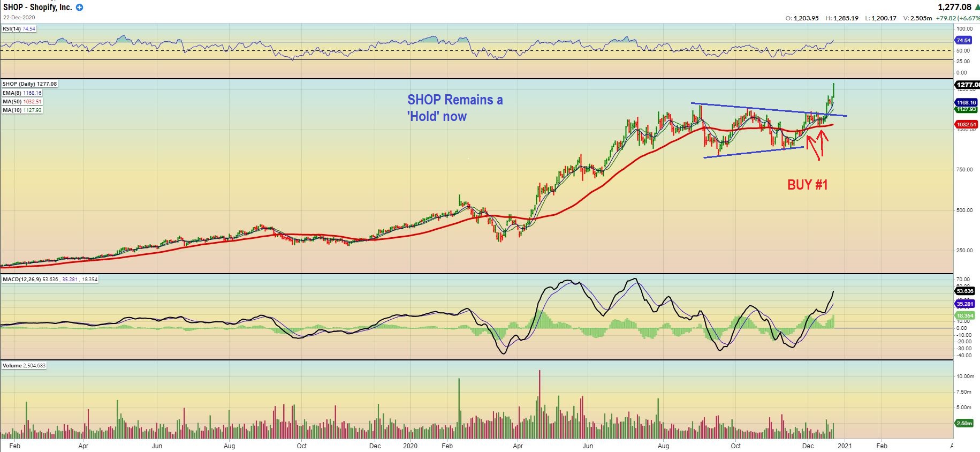Click the Feb label right after 2020
980x452 pixels.
(x=447, y=446)
